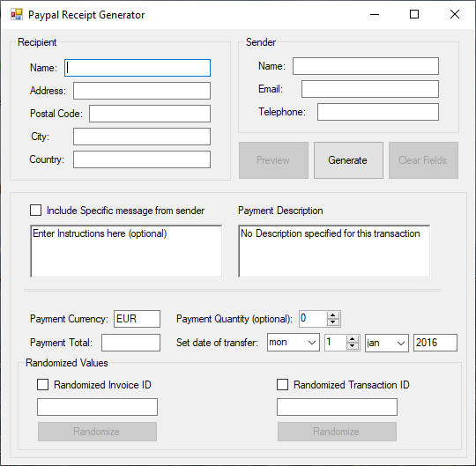Click the year field showing 2016

[x=435, y=343]
